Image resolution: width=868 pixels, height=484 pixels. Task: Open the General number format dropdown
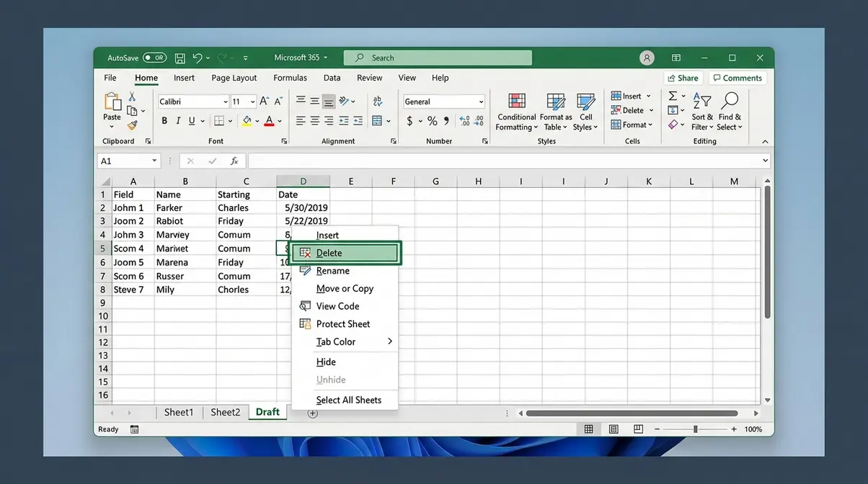(481, 102)
